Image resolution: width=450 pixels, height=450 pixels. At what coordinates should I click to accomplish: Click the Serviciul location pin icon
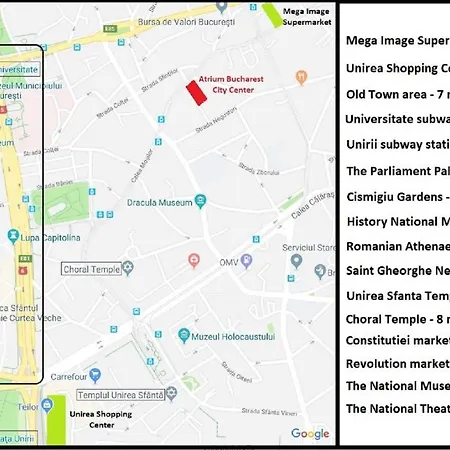click(x=296, y=261)
